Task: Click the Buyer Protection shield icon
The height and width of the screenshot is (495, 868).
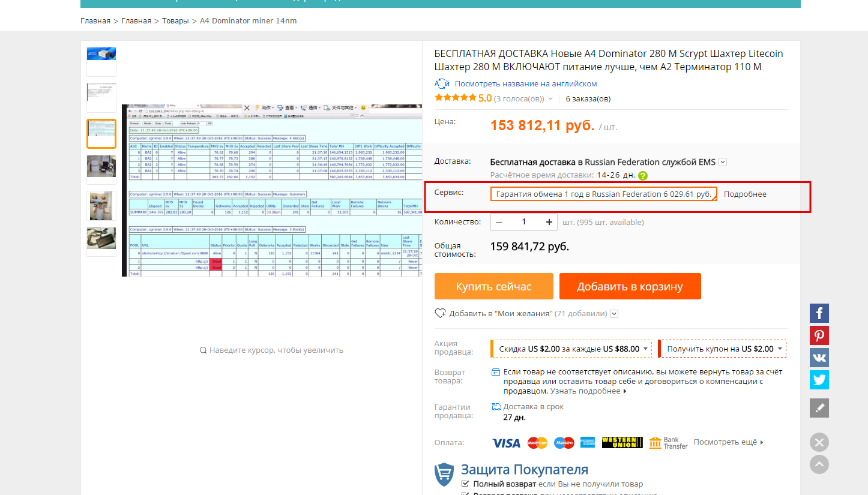Action: pyautogui.click(x=444, y=474)
